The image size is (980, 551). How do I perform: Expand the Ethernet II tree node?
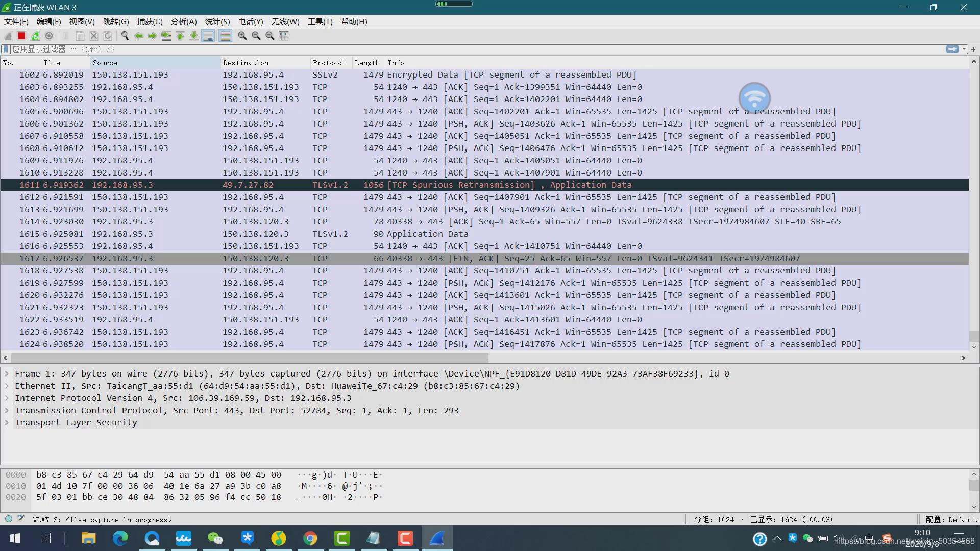pos(7,386)
